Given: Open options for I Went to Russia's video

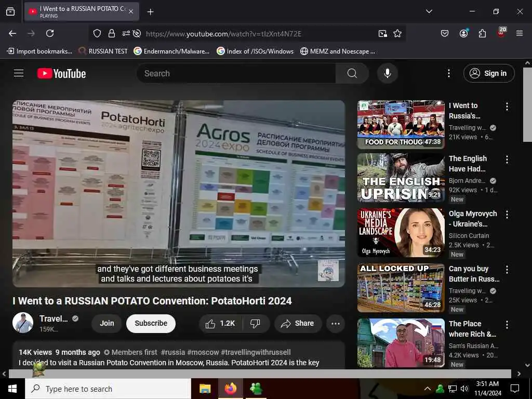Looking at the screenshot, I should point(507,107).
